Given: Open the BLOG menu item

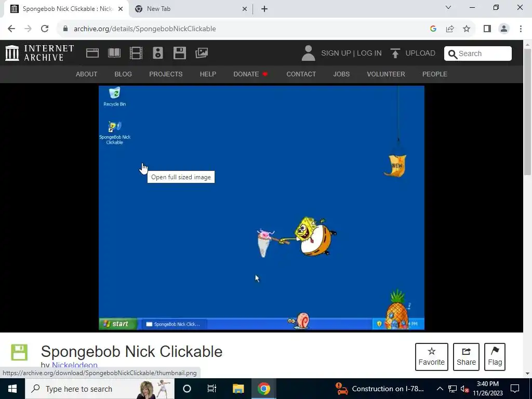Looking at the screenshot, I should click(x=123, y=74).
